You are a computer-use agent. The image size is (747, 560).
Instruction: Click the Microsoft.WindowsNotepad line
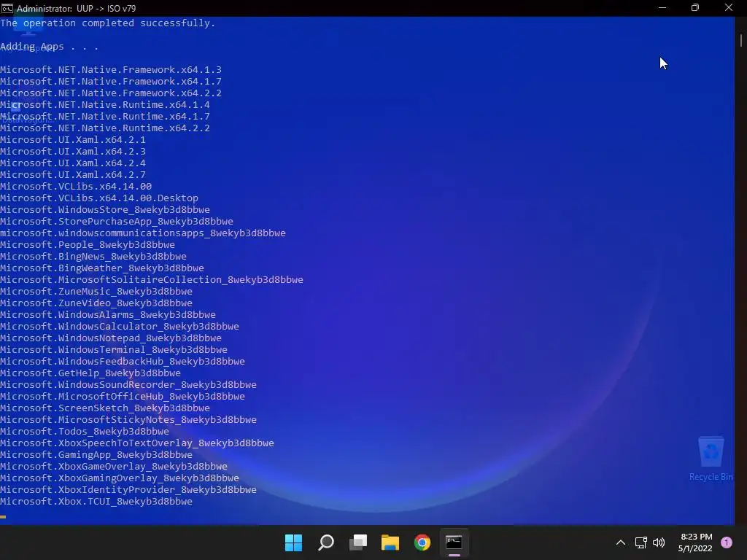[111, 338]
